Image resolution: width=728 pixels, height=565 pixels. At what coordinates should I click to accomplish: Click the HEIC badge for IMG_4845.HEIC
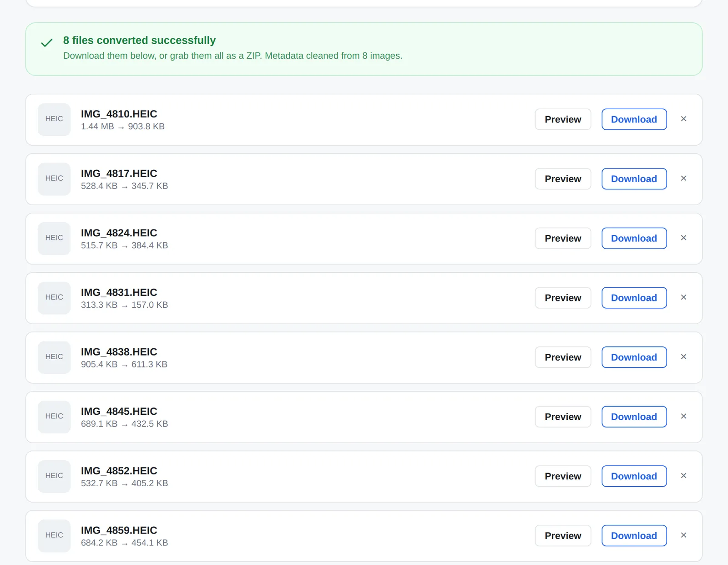(x=54, y=417)
